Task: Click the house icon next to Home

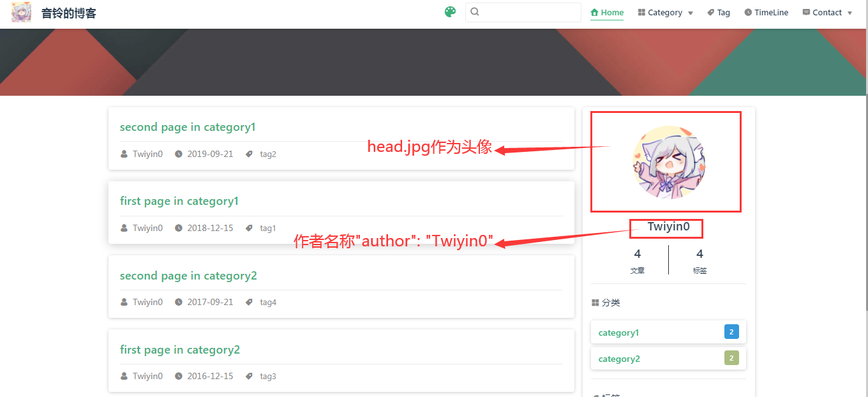Action: tap(595, 12)
